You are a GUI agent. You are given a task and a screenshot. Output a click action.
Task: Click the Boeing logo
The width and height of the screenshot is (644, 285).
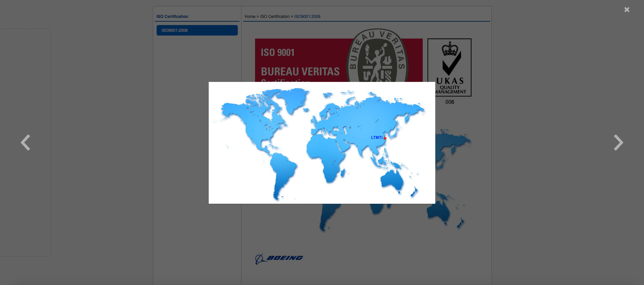coord(279,259)
